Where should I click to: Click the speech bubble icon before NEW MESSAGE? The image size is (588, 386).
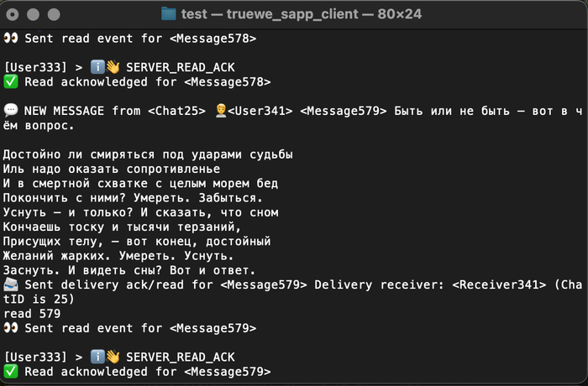[x=11, y=111]
